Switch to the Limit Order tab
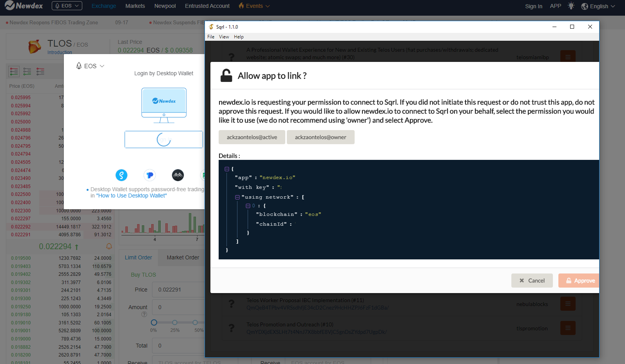 138,257
